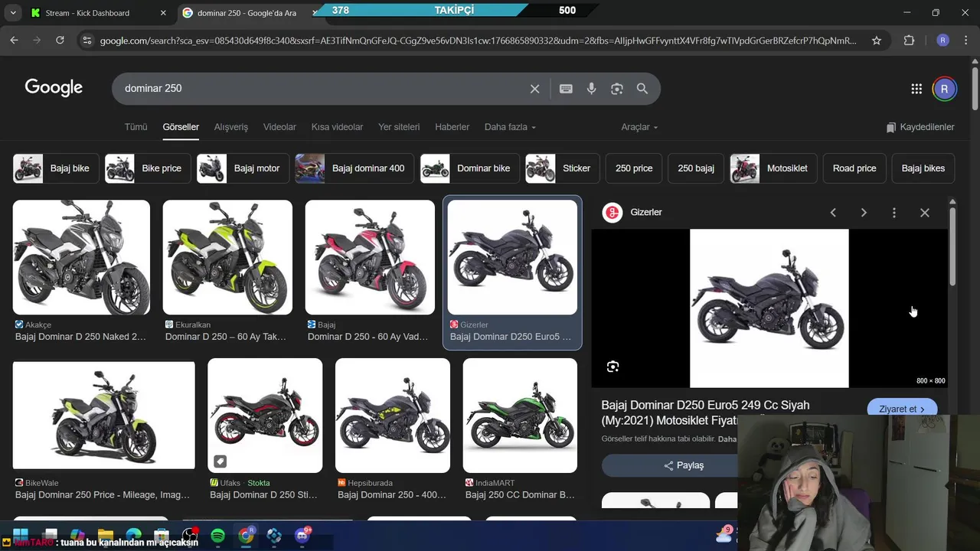Select the 250 price filter chip

(634, 168)
